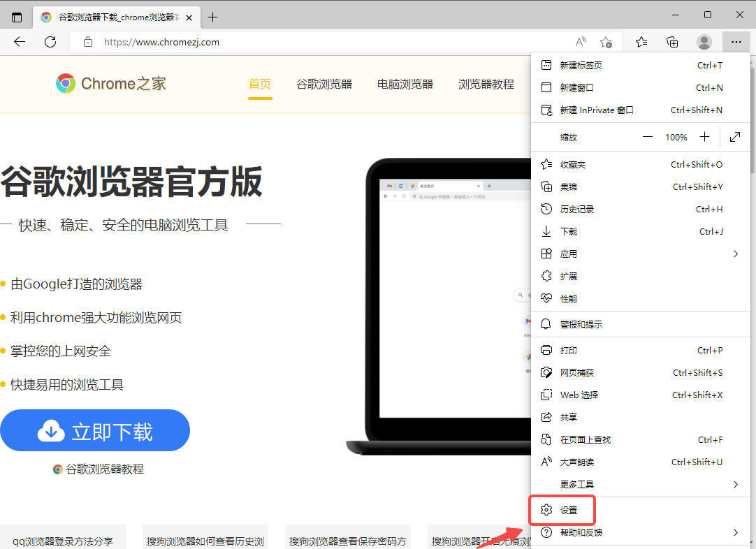The width and height of the screenshot is (756, 549).
Task: Click the 由Google打造的浏览器 text
Action: [76, 284]
